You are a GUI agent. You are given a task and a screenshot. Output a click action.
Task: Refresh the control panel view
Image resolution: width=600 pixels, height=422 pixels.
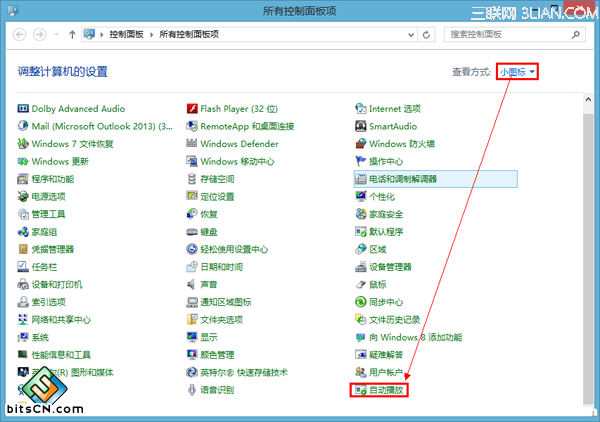pos(426,35)
